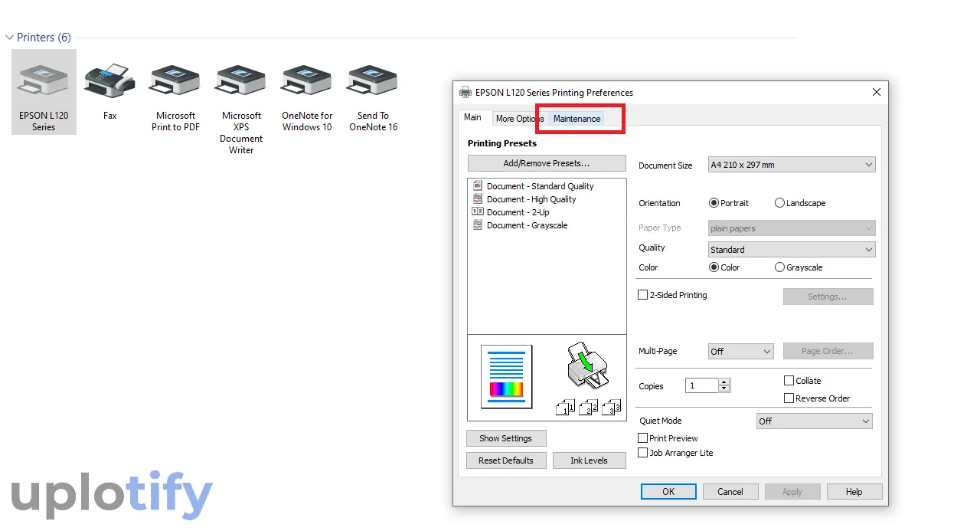Collapse the Printers (6) group

[9, 38]
